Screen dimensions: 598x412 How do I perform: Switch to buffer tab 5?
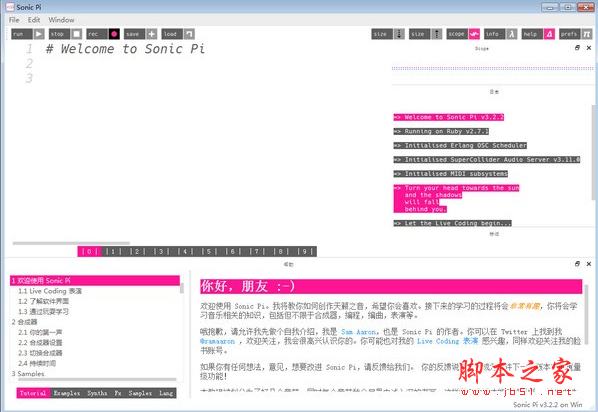[x=209, y=251]
